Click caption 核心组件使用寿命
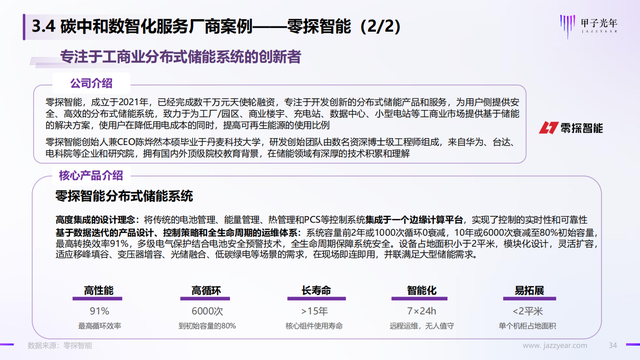The height and width of the screenshot is (360, 640). pos(314,326)
